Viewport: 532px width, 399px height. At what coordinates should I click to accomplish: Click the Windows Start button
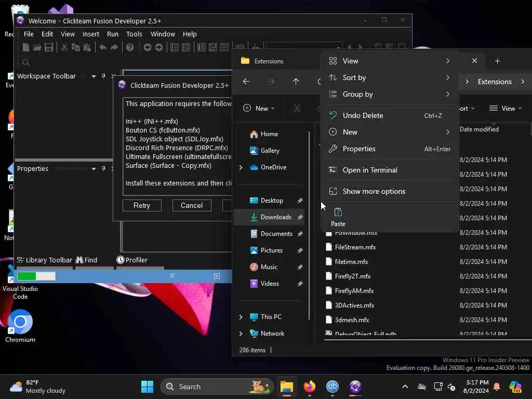(147, 387)
